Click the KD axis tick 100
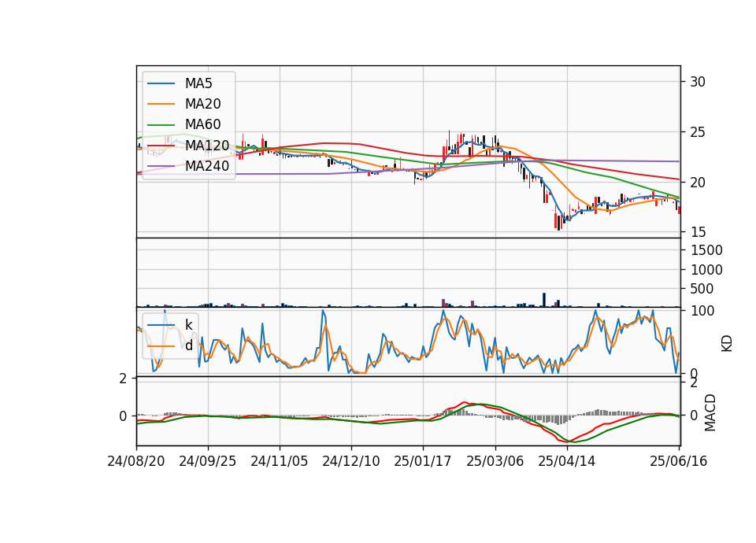 coord(702,311)
